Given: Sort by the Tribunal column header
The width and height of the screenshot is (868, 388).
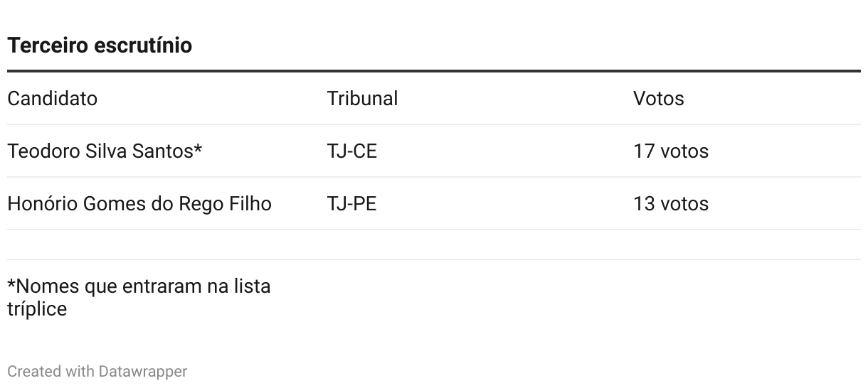Looking at the screenshot, I should pos(362,98).
